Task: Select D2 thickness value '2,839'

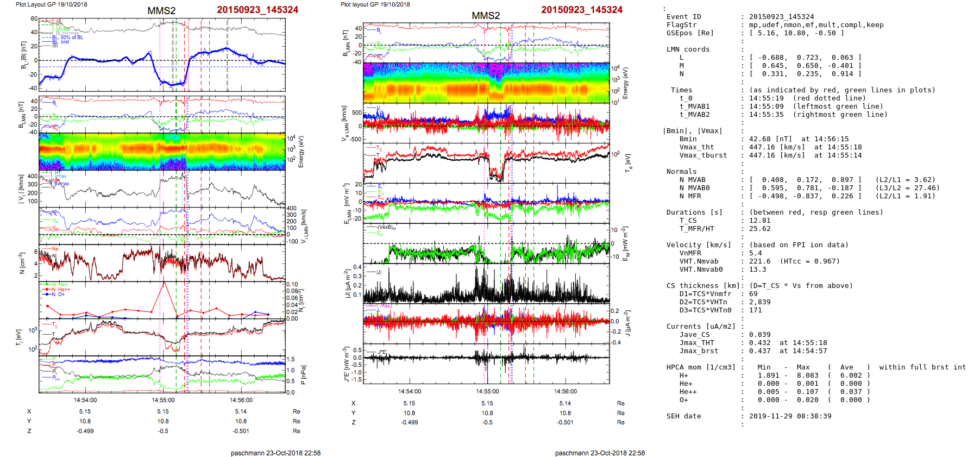Action: 760,302
